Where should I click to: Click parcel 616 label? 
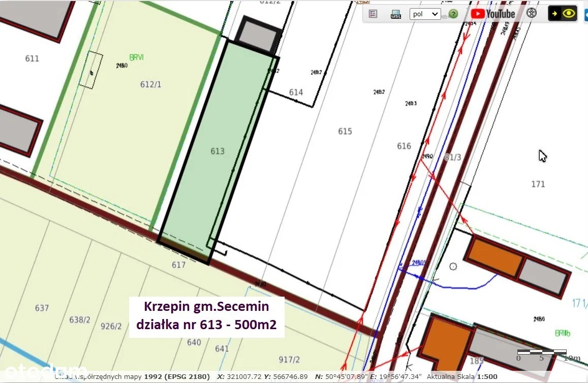(x=404, y=146)
